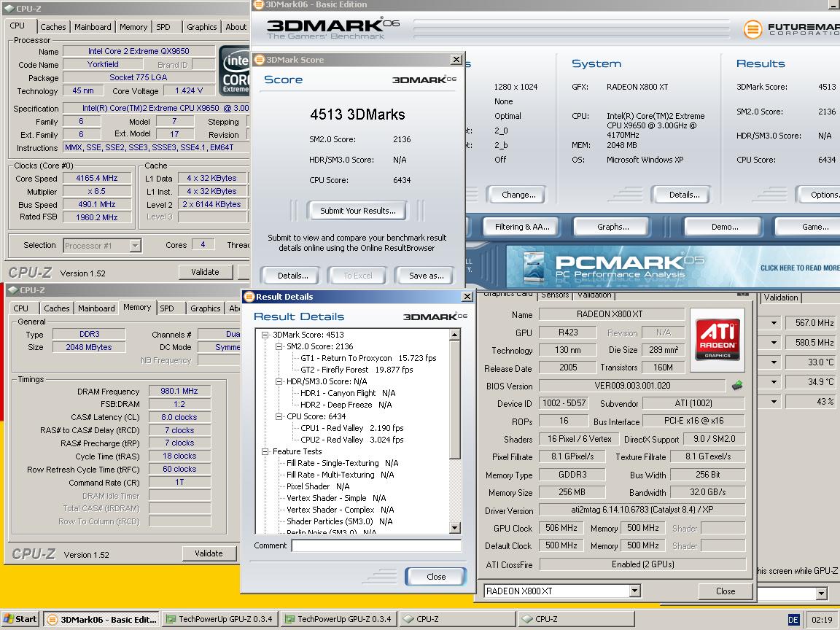Launch Demo button in 3DMark06
Screen dimensions: 840x630
point(725,227)
